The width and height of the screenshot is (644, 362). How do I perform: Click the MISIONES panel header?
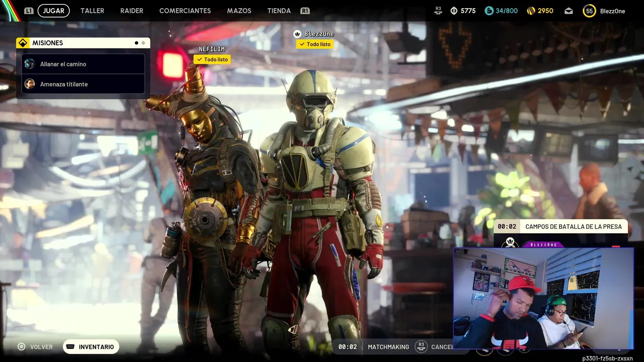coord(84,43)
